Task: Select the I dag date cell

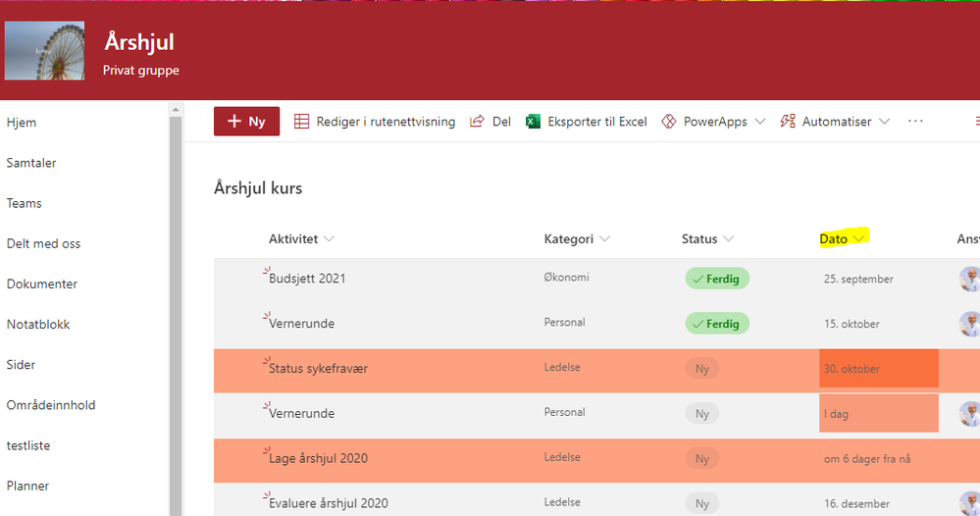Action: [x=879, y=414]
